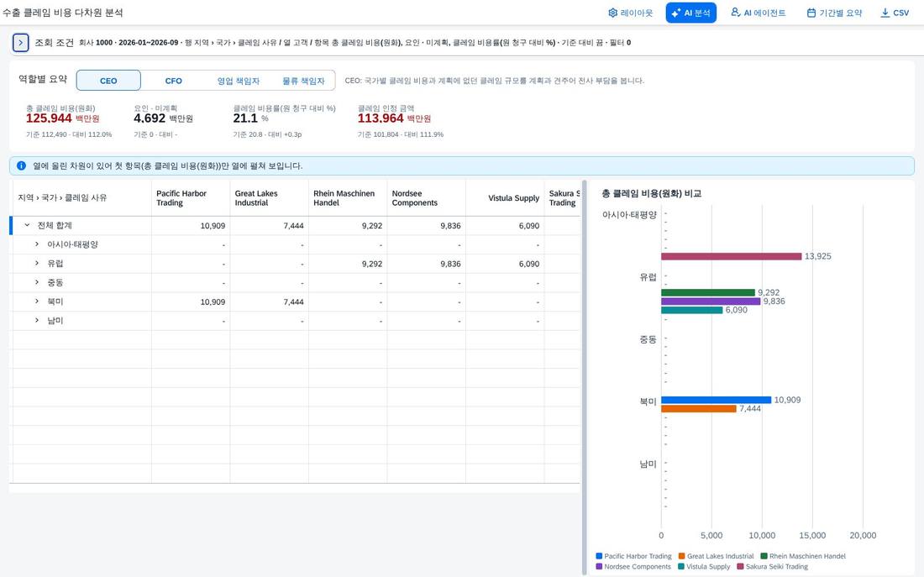Click the Nordsee Components legend swatch
Image resolution: width=924 pixels, height=577 pixels.
599,566
